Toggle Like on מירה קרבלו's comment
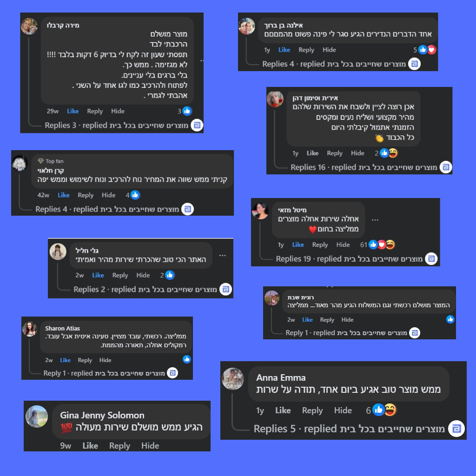 coord(73,111)
